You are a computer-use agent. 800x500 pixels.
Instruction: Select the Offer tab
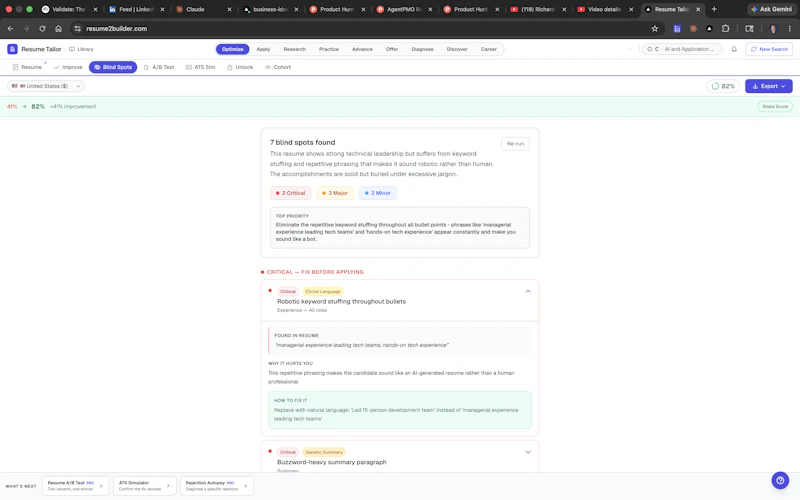click(392, 49)
